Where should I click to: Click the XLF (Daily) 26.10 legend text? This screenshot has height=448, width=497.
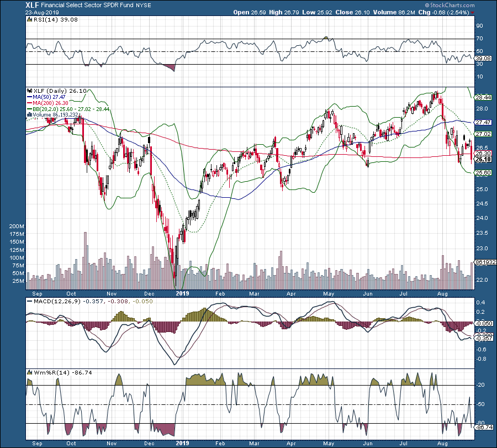60,91
